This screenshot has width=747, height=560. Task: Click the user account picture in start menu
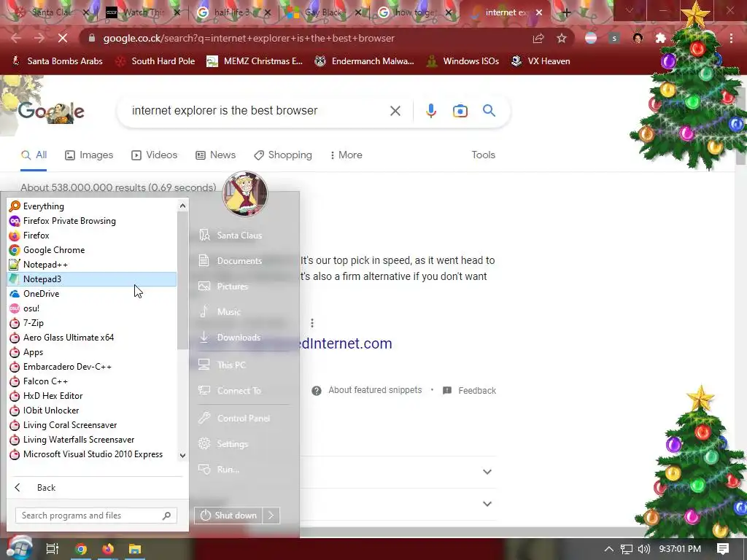pos(245,194)
